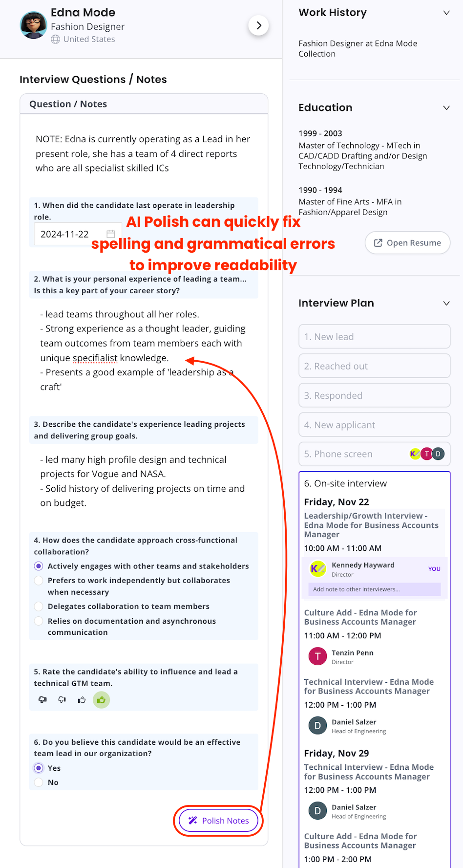This screenshot has width=463, height=868.
Task: Select the single thumbs-up rating icon
Action: 82,700
